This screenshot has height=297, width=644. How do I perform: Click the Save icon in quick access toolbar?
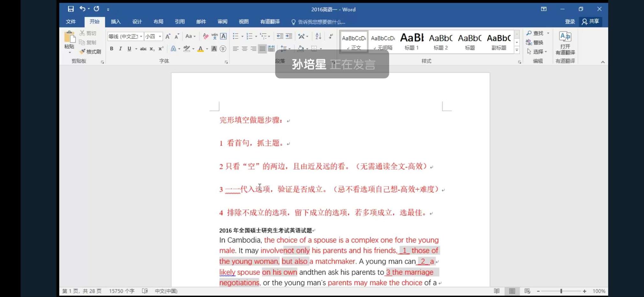[x=70, y=9]
